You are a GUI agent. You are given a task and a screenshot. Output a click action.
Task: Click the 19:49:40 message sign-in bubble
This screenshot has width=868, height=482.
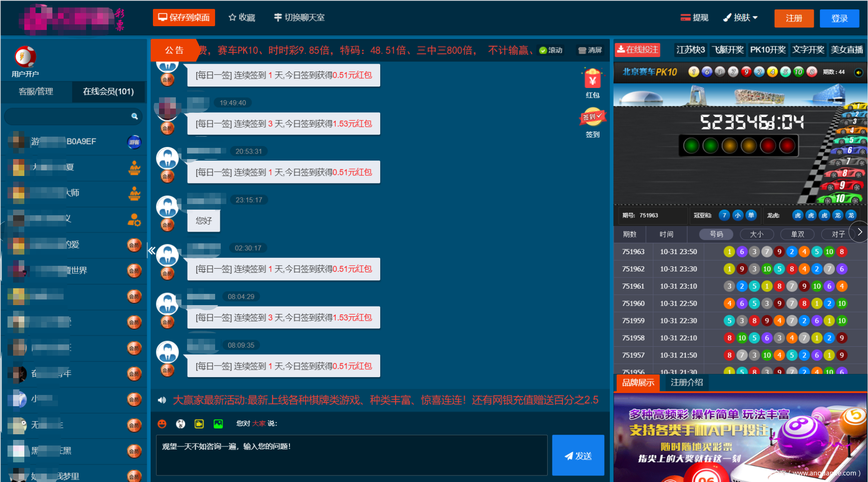284,124
